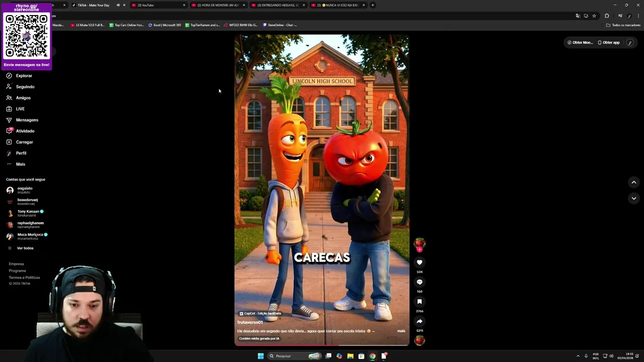Image resolution: width=644 pixels, height=362 pixels.
Task: Click the translate page icon in address bar
Action: (578, 16)
